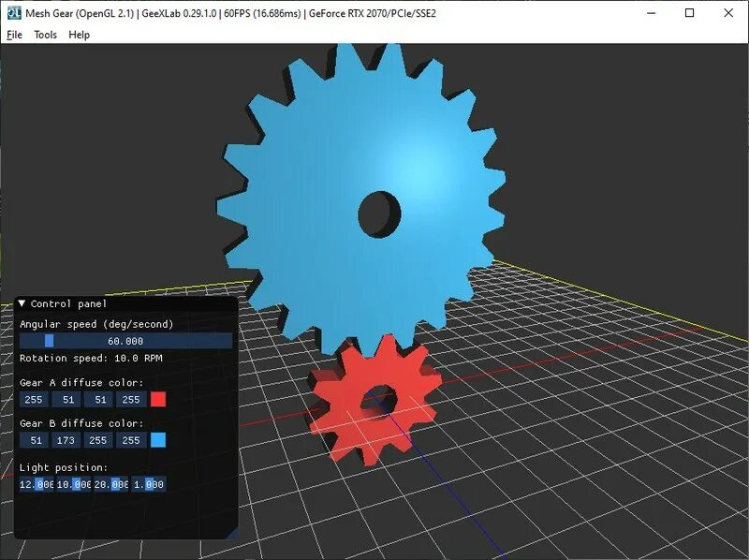Click Light position W field 1.000
This screenshot has width=749, height=560.
coord(149,484)
